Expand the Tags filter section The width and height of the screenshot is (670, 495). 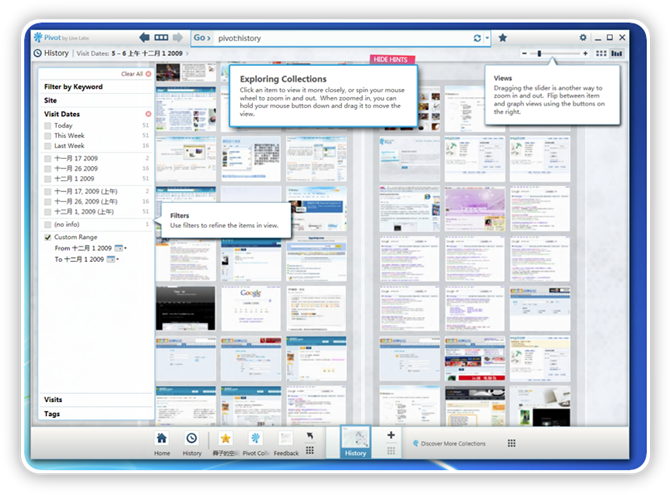tap(52, 413)
